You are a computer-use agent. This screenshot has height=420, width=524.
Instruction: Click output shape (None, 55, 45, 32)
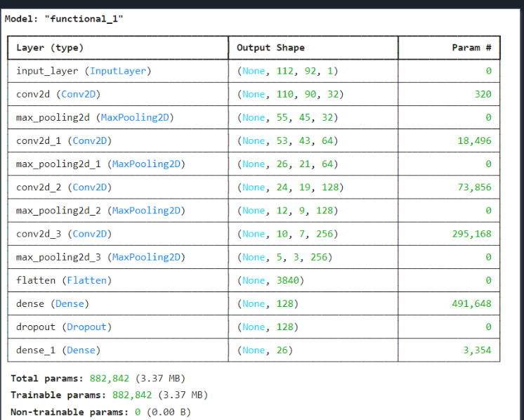click(287, 117)
